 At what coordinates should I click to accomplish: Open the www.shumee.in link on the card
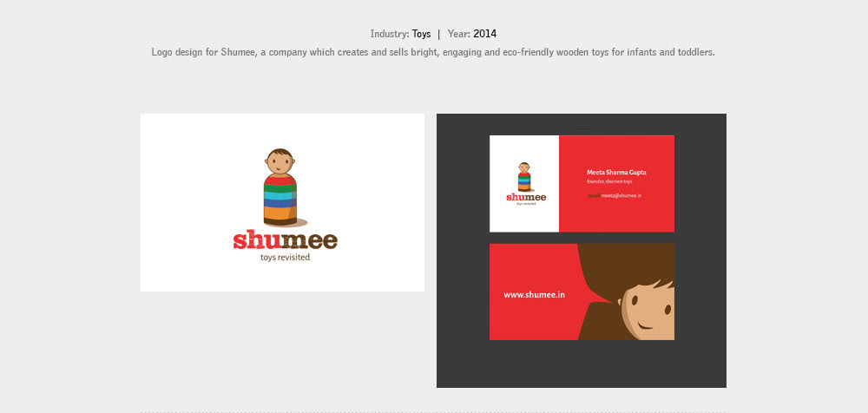click(534, 295)
